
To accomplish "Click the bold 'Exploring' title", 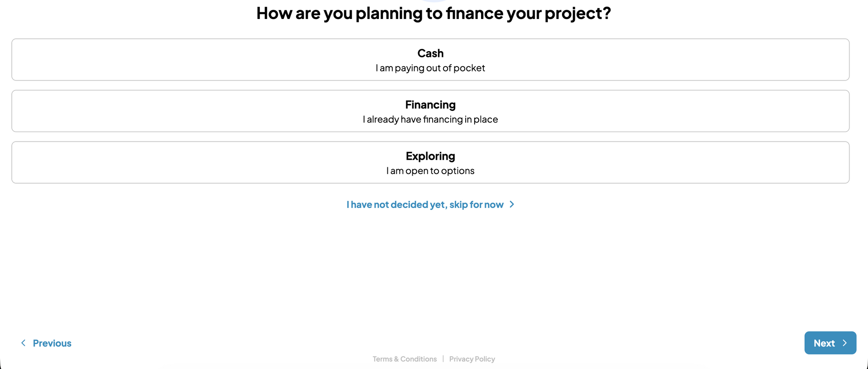I will click(x=430, y=156).
